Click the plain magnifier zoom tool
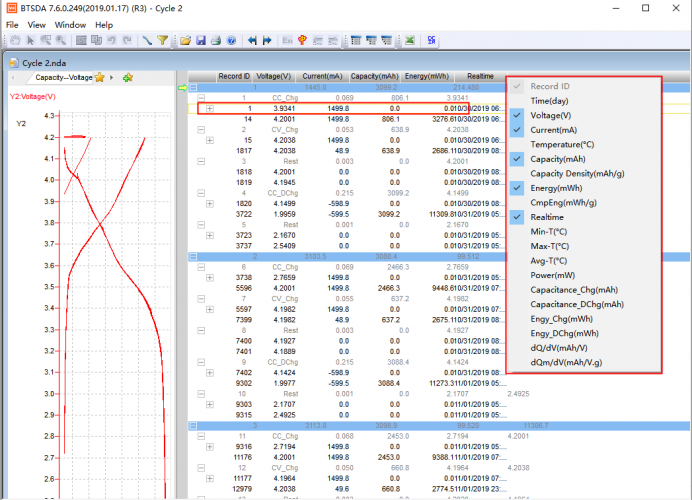692x500 pixels. [x=60, y=41]
